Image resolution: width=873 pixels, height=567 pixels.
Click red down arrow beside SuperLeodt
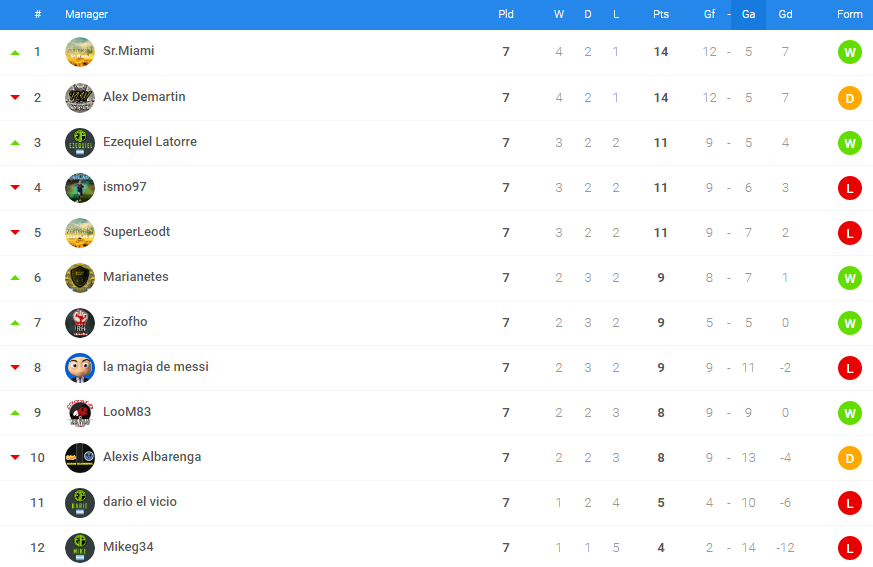point(16,232)
